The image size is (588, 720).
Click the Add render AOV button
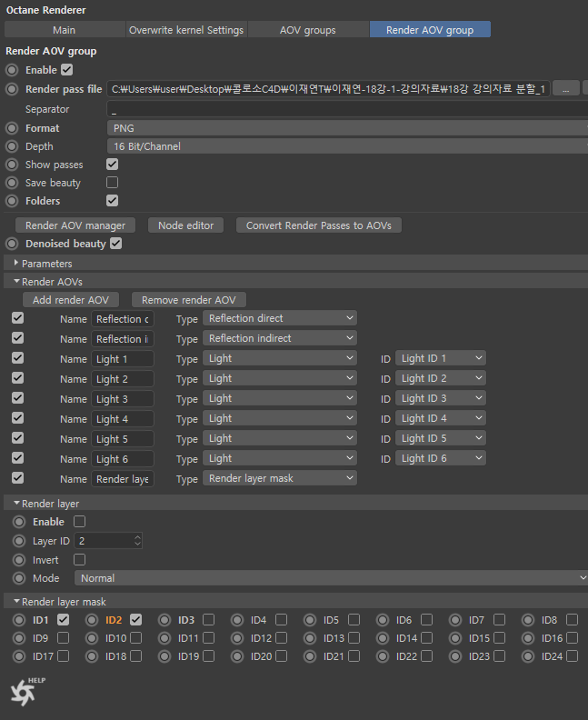[71, 300]
